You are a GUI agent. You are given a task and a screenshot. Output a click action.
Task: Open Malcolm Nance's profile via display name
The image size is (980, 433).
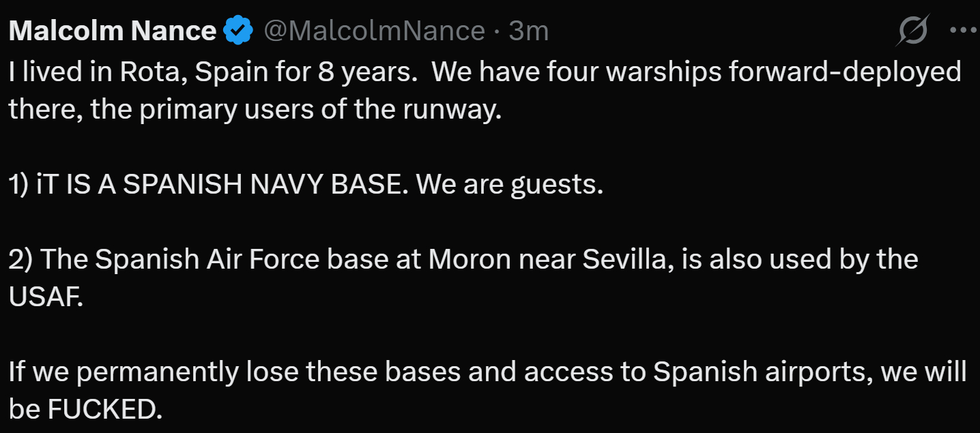click(113, 31)
